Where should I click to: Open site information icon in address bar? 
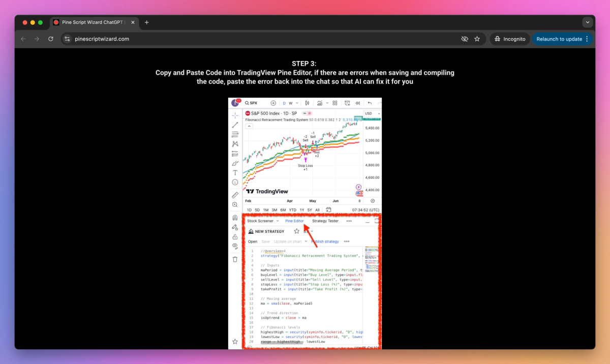pyautogui.click(x=67, y=39)
